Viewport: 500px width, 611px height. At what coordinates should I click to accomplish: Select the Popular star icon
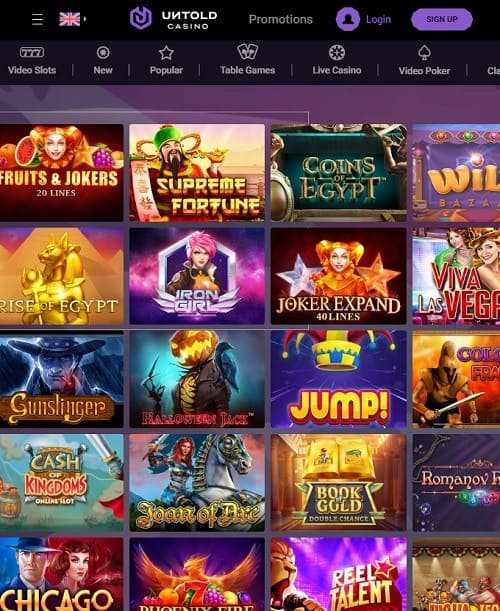tap(166, 53)
